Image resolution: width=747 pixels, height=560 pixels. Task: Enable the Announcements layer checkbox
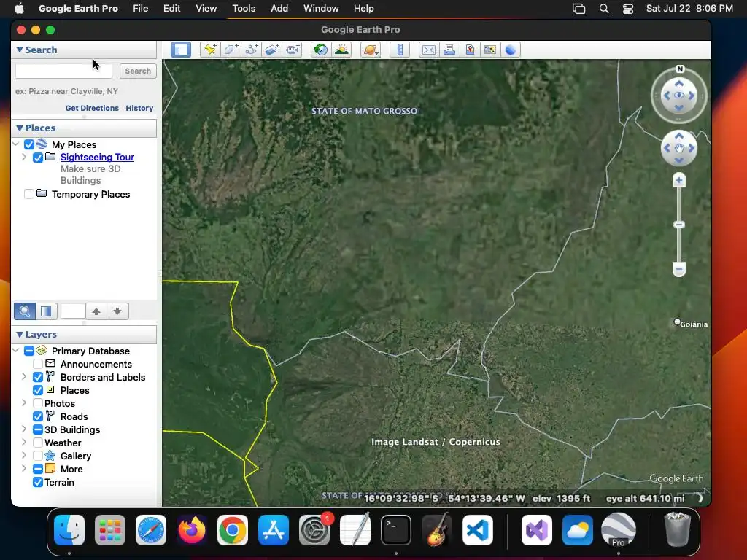[x=38, y=365]
